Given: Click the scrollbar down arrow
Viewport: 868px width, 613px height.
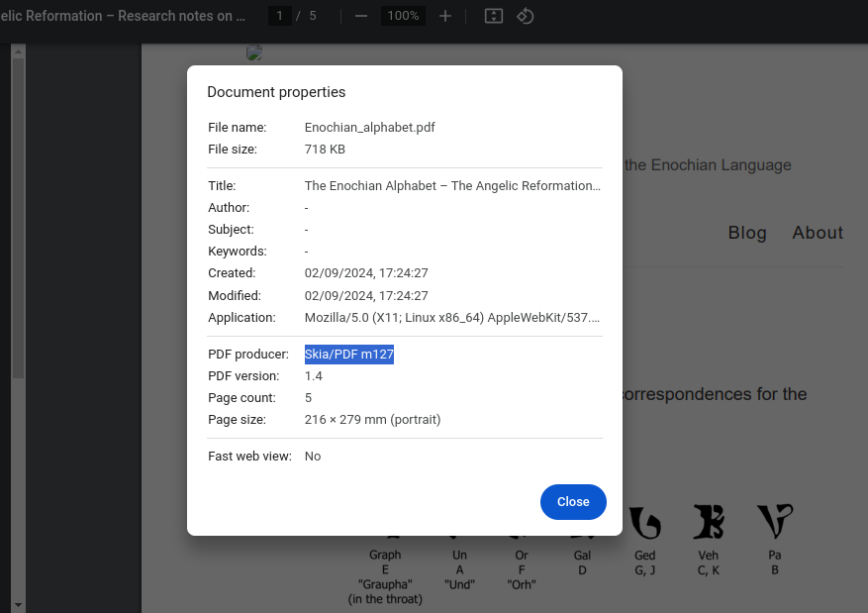Looking at the screenshot, I should 18,605.
